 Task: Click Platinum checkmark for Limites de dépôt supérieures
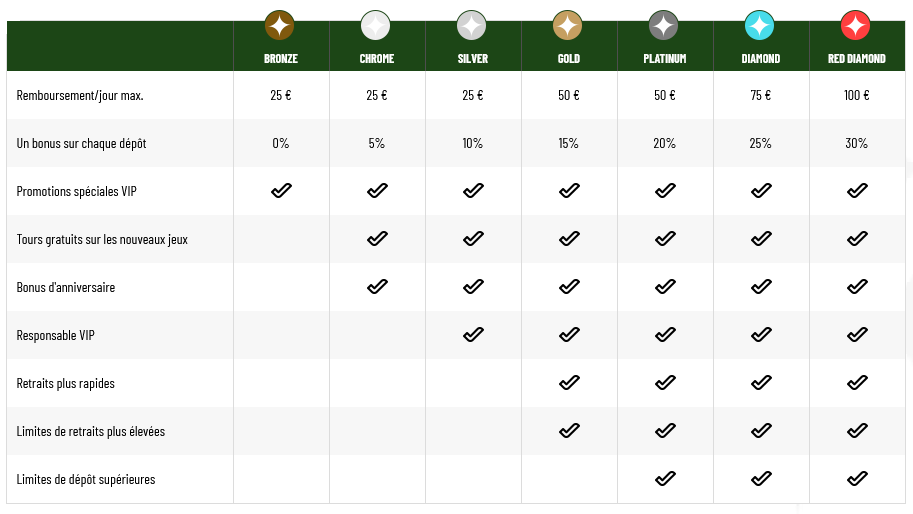point(666,478)
